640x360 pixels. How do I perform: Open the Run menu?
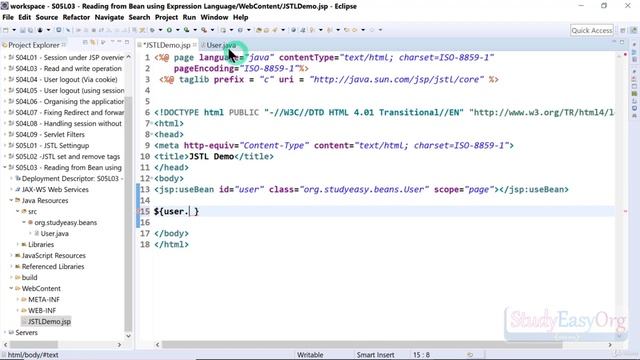(189, 17)
